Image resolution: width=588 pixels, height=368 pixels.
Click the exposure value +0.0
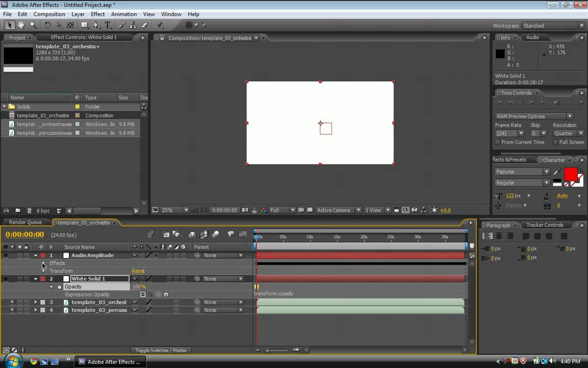[x=445, y=210]
